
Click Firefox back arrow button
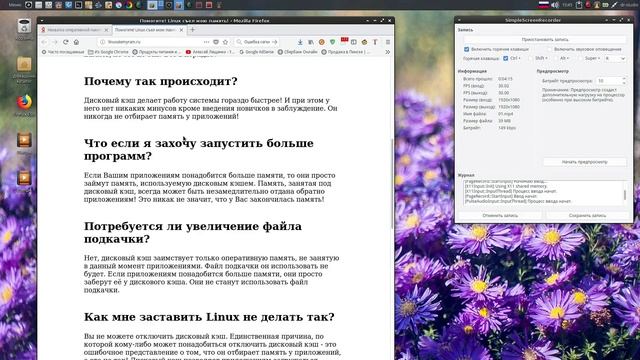44,42
